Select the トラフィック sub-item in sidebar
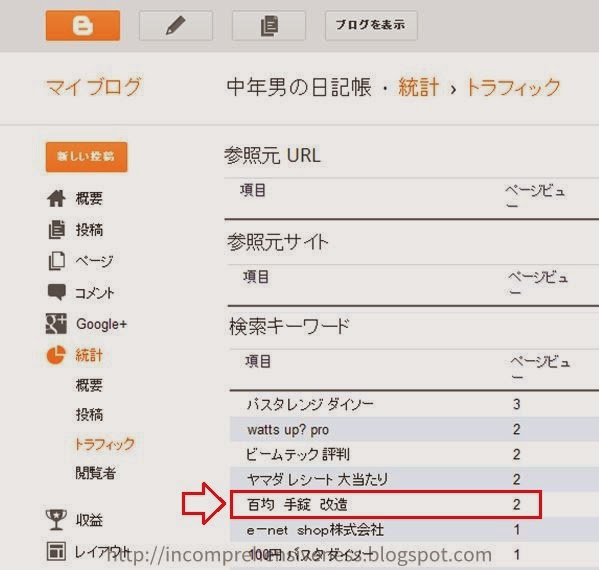The height and width of the screenshot is (570, 599). [x=105, y=444]
